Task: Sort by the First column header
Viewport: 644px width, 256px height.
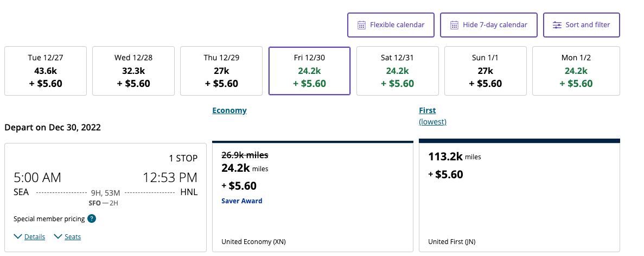Action: click(x=428, y=110)
